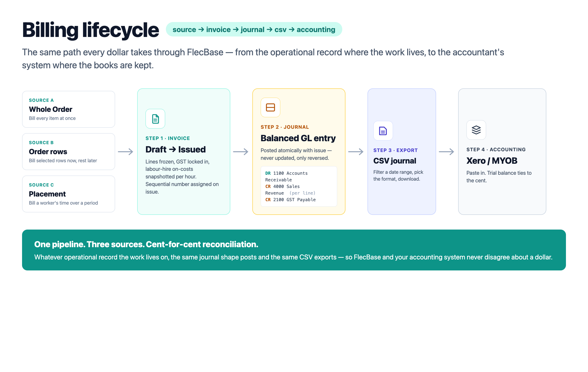Click the Balanced GL entry title
The height and width of the screenshot is (372, 588).
pyautogui.click(x=298, y=138)
